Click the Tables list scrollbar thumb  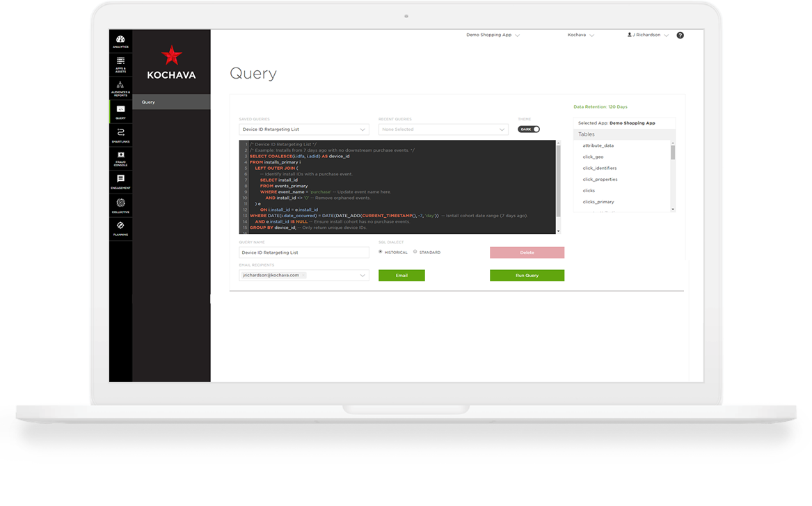673,152
